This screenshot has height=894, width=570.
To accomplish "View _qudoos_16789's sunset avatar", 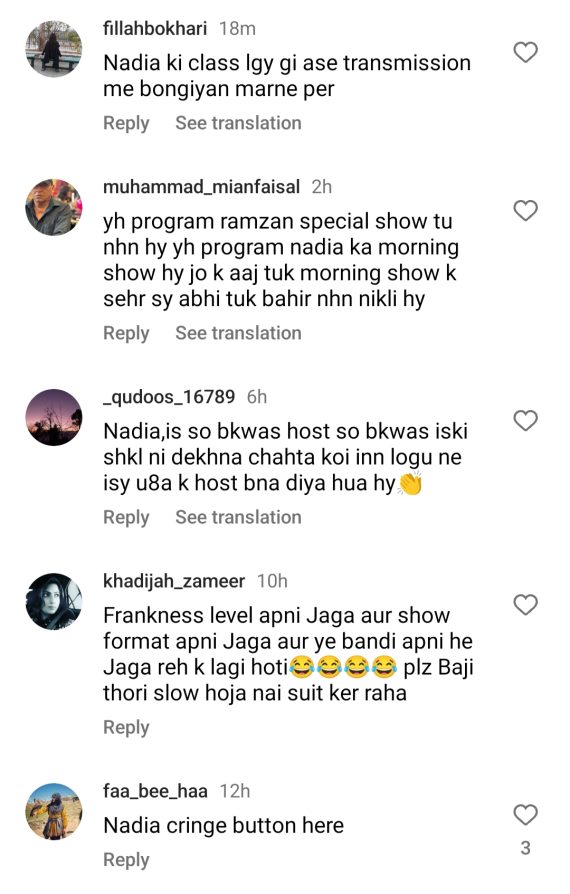I will [x=54, y=417].
